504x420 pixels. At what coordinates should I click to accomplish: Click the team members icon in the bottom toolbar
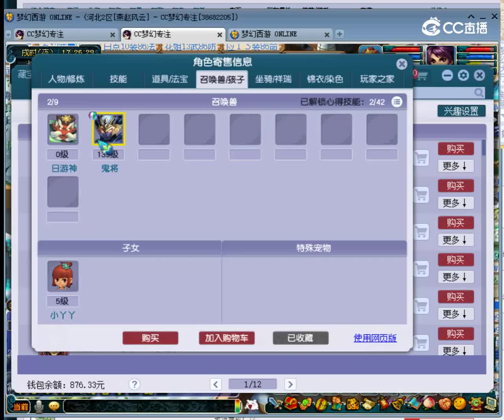[x=337, y=403]
